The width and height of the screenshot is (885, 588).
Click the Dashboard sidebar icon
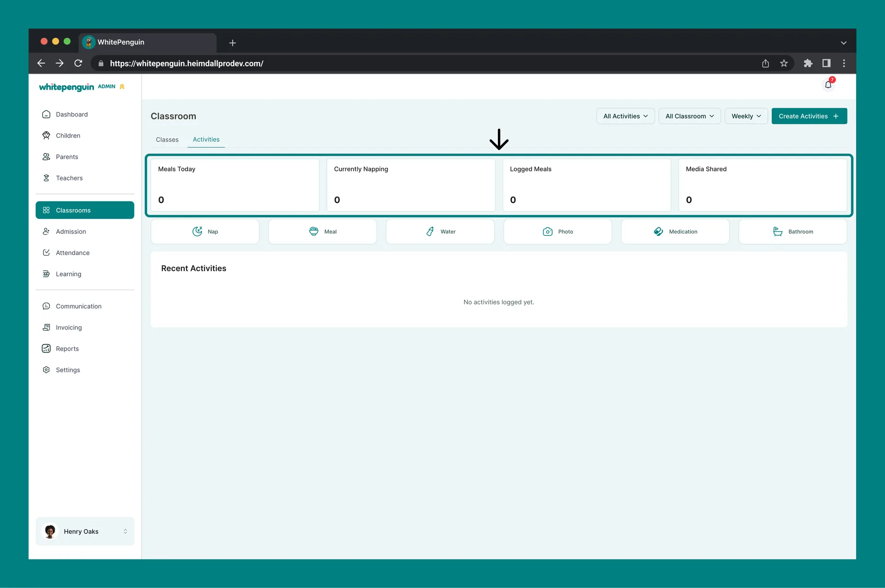[46, 114]
